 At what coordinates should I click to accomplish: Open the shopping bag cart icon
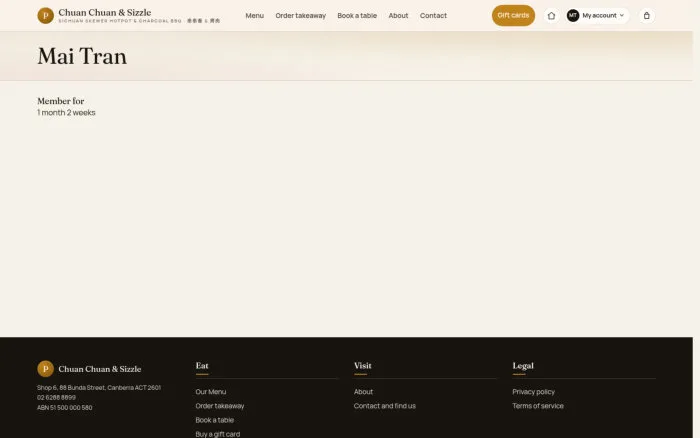646,16
